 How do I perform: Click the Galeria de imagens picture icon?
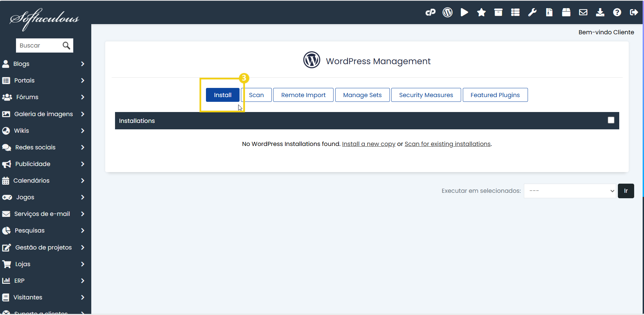click(x=6, y=114)
